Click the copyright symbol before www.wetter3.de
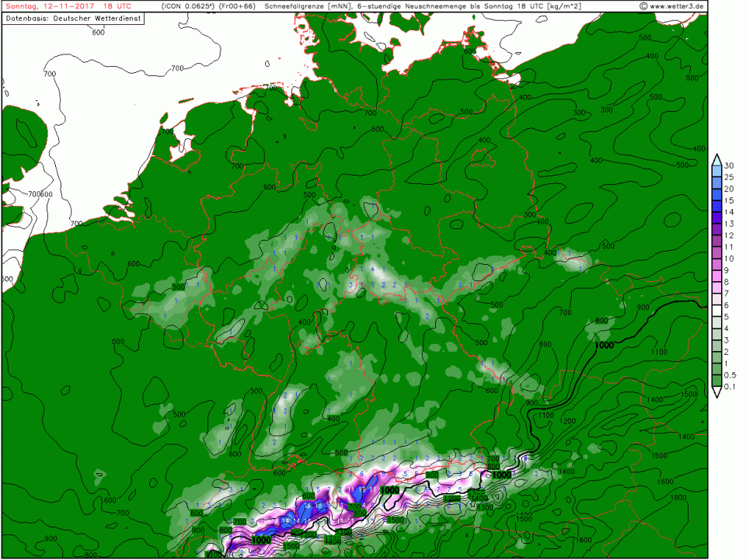The image size is (746, 560). click(x=643, y=6)
